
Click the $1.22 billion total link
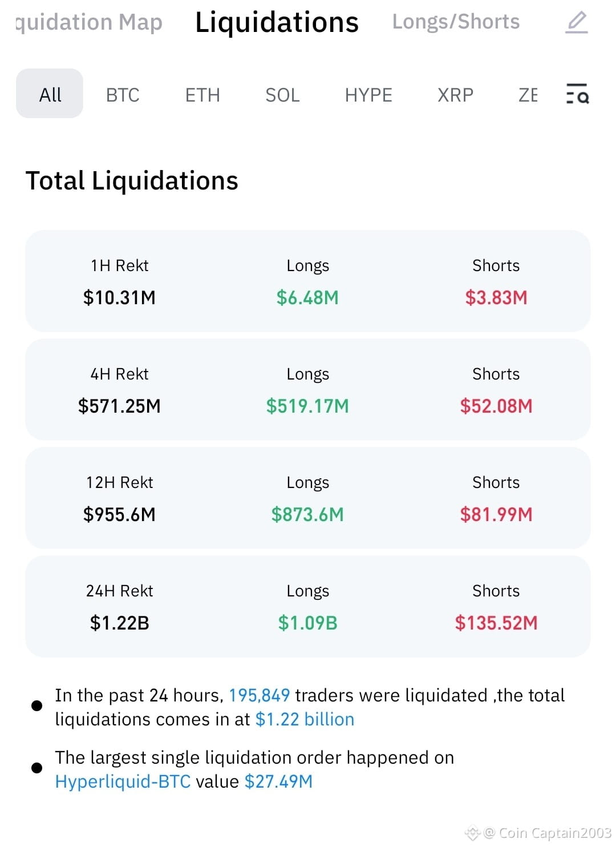tap(305, 719)
